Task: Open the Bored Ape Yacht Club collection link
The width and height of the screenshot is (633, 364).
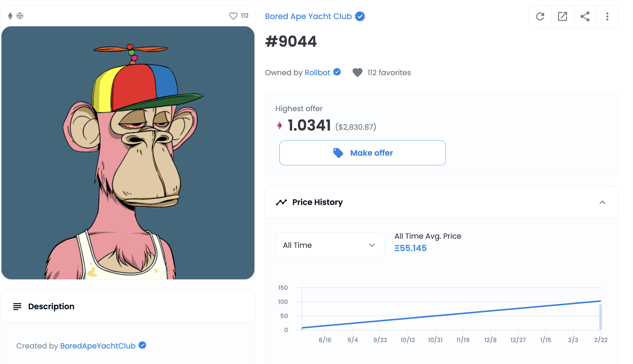Action: [308, 16]
